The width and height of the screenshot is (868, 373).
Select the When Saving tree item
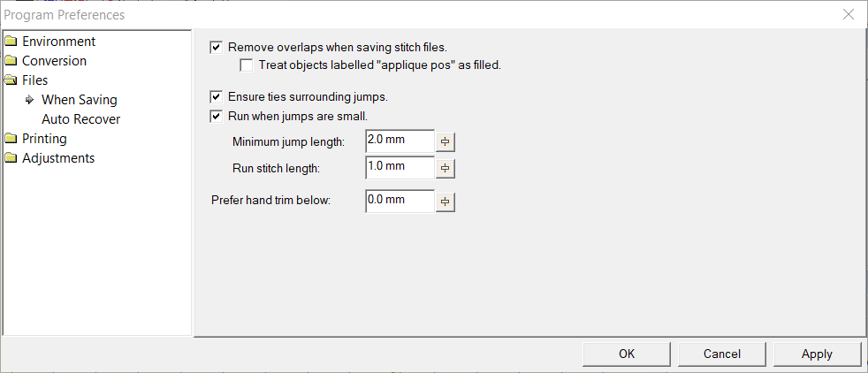tap(79, 100)
